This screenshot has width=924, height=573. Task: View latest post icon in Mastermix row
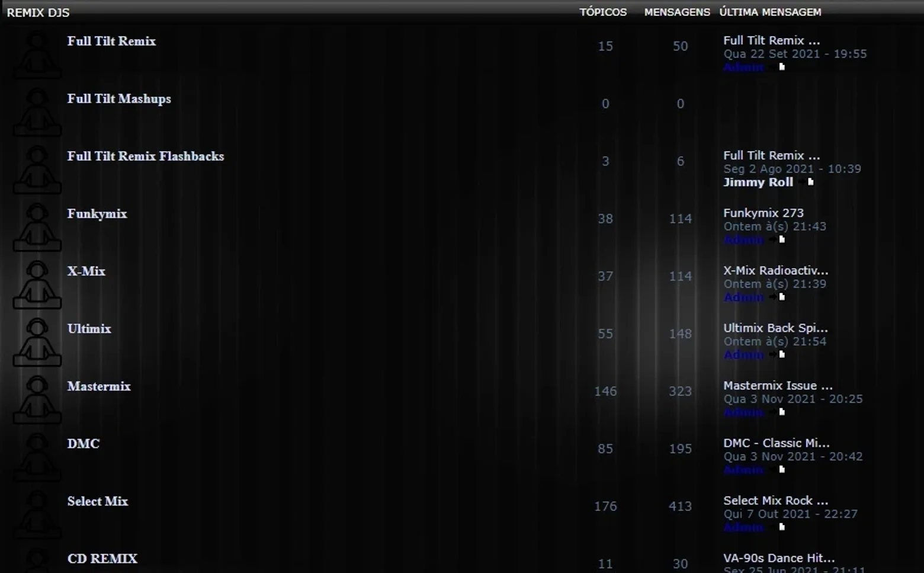click(778, 412)
